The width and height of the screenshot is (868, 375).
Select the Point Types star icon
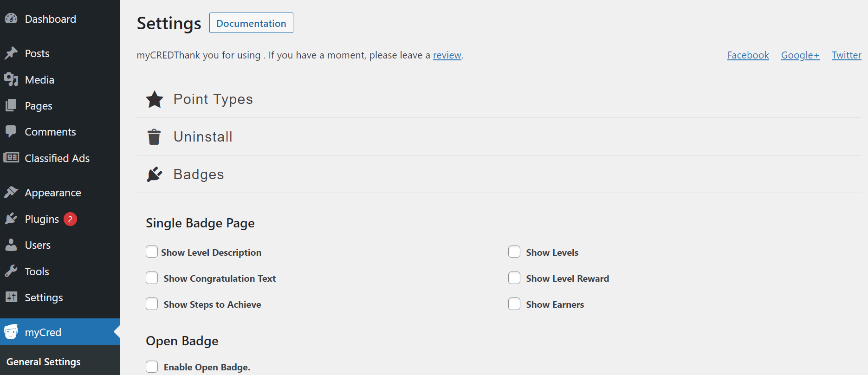tap(155, 99)
